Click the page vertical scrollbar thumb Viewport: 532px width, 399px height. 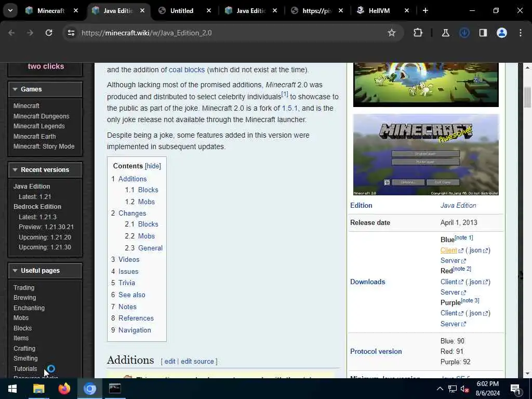(527, 97)
